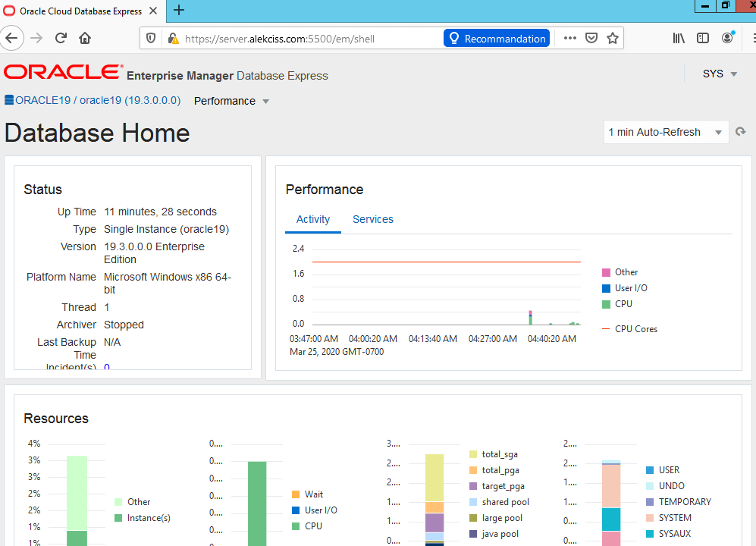Go to the browser Home page icon
The height and width of the screenshot is (546, 756).
click(85, 38)
